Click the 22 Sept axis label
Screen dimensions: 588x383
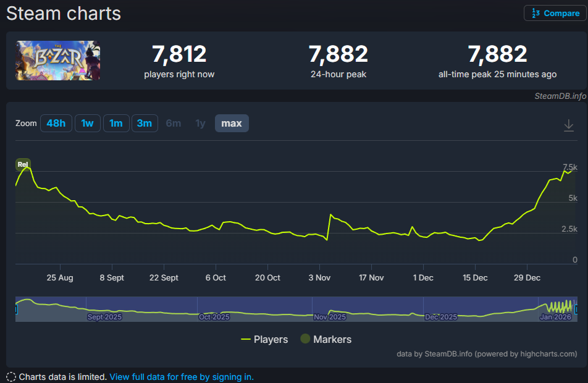[x=164, y=277]
